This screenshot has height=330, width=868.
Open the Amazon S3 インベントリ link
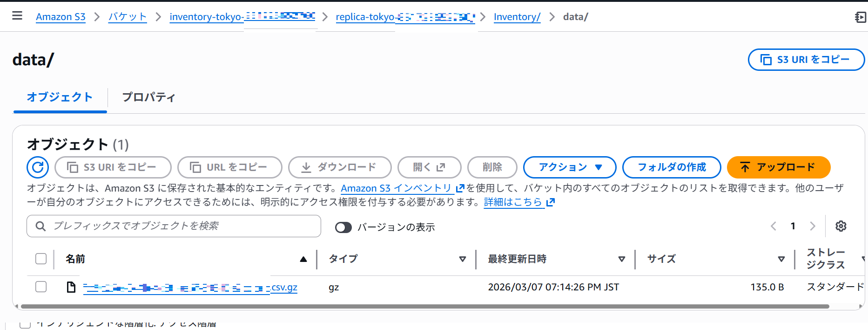point(397,188)
